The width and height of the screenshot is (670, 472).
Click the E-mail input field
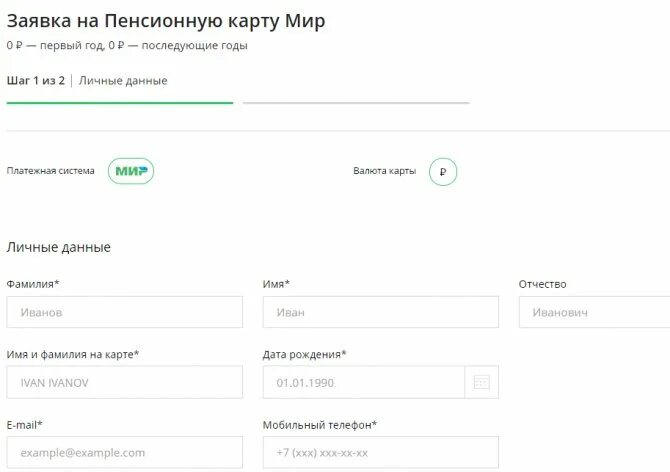click(124, 452)
